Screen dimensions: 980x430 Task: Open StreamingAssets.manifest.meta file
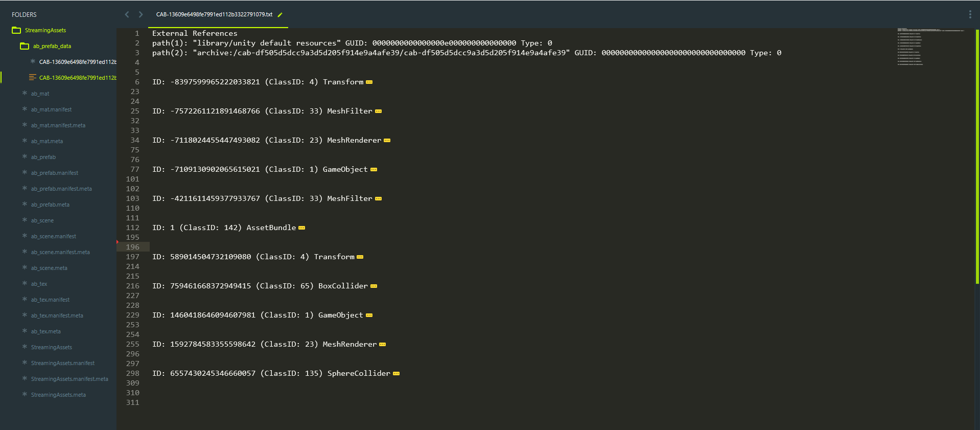pyautogui.click(x=69, y=379)
